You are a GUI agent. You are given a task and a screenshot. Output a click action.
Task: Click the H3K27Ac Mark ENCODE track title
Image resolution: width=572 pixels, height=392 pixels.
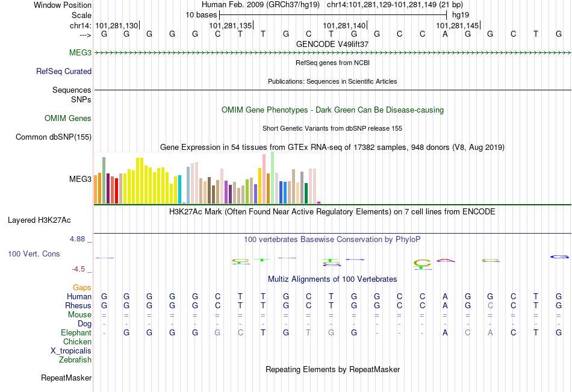[332, 212]
